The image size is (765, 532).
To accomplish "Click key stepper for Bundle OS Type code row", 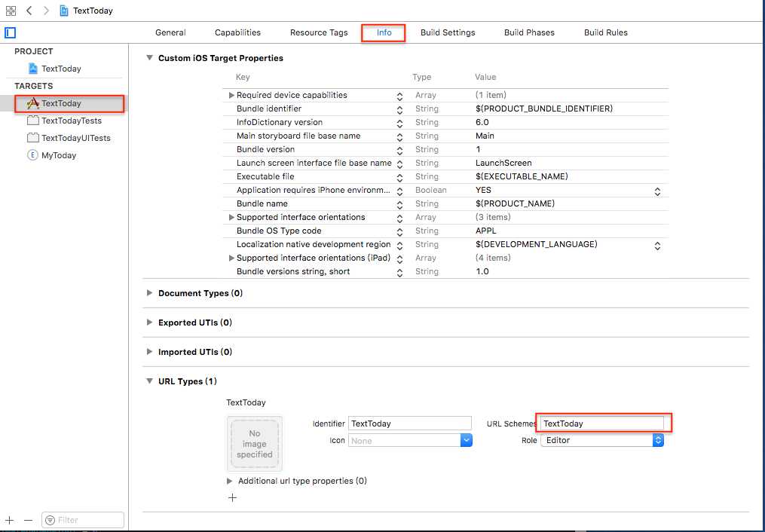I will point(399,232).
